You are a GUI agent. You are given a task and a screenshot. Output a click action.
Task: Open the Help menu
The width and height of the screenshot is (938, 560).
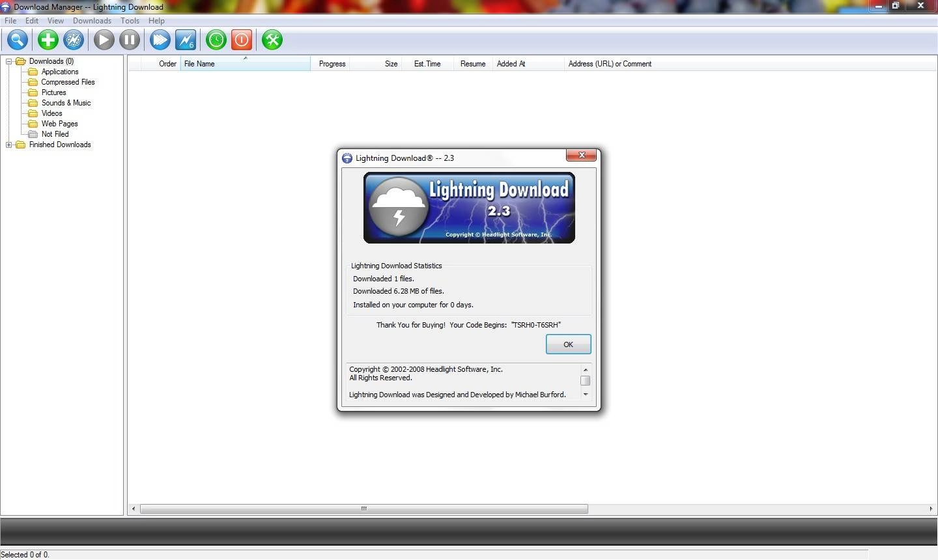[156, 21]
